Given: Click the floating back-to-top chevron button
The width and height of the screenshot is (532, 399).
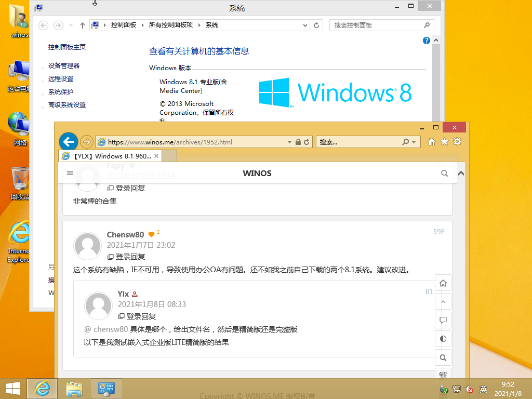Looking at the screenshot, I should pyautogui.click(x=443, y=302).
